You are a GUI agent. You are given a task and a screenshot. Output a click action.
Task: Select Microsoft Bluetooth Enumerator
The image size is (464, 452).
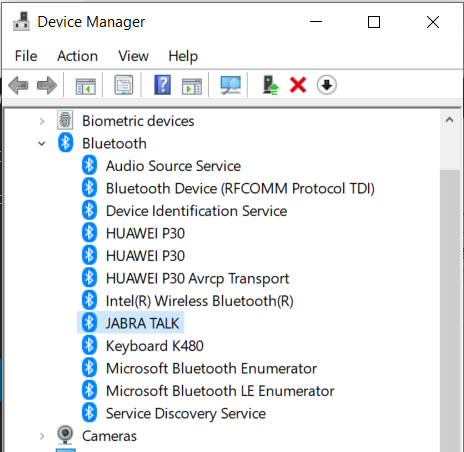211,369
